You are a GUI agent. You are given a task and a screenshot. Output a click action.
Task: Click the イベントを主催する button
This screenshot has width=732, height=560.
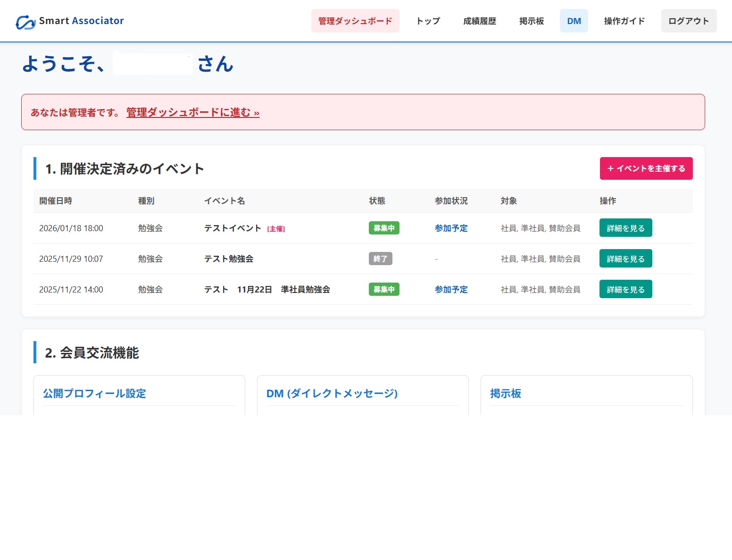tap(646, 168)
